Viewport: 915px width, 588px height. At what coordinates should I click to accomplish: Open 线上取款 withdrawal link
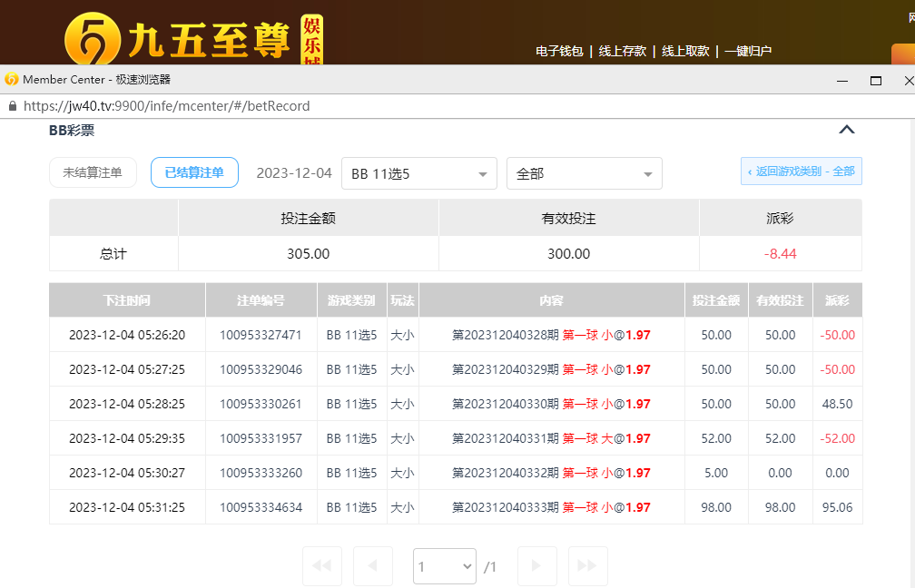pyautogui.click(x=685, y=52)
